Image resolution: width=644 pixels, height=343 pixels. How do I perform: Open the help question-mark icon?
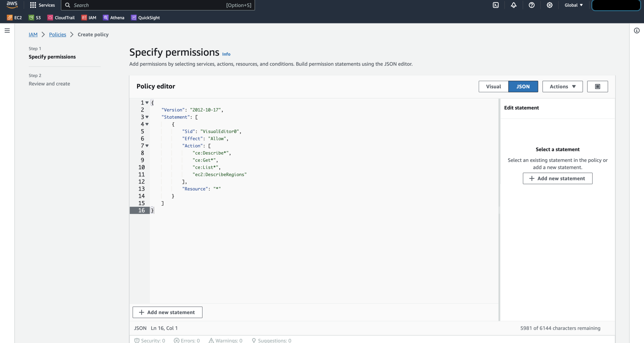[x=531, y=5]
